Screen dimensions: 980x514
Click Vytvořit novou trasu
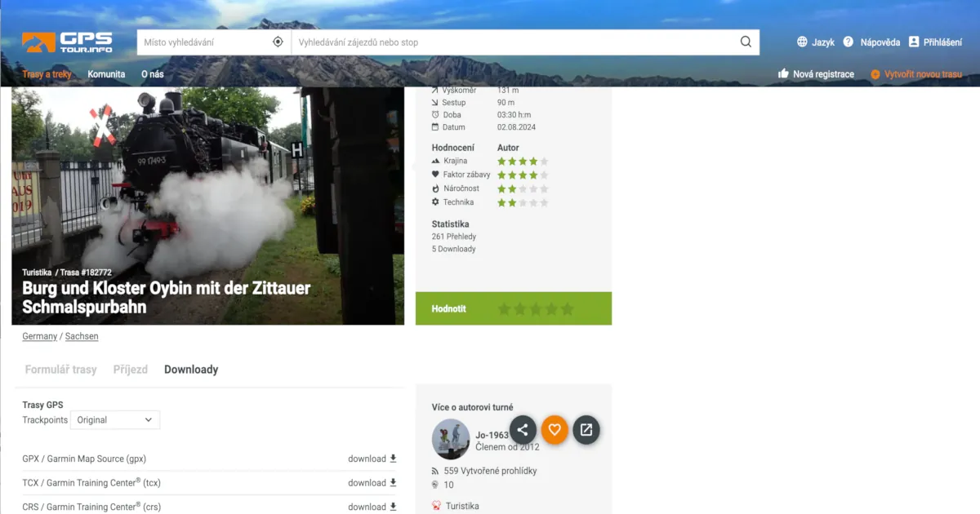(x=922, y=73)
